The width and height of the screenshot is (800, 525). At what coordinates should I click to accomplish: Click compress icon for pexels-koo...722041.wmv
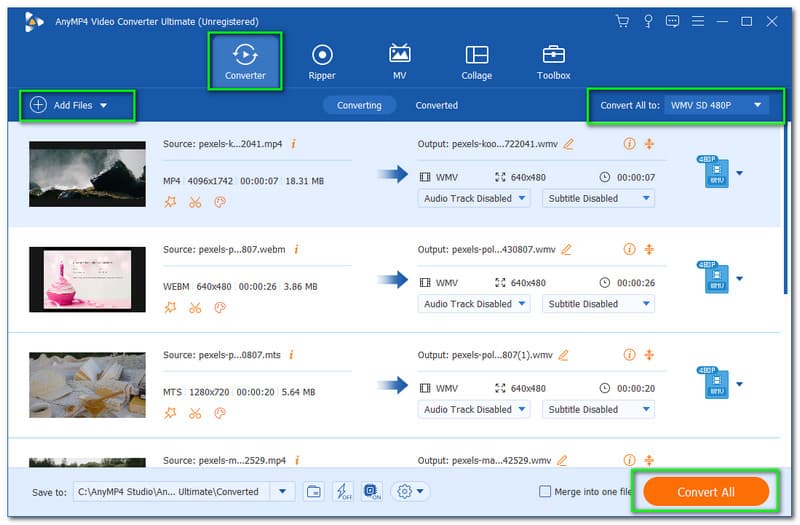(x=649, y=144)
